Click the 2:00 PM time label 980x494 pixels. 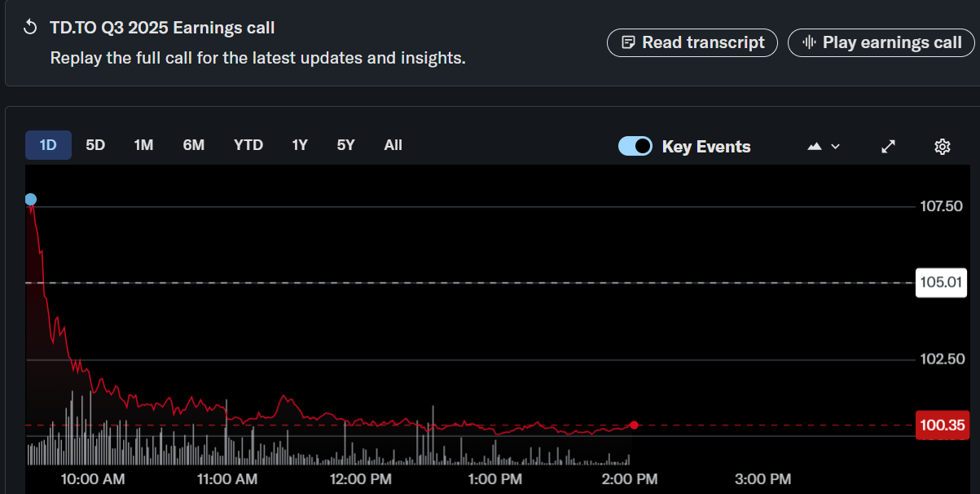coord(630,479)
